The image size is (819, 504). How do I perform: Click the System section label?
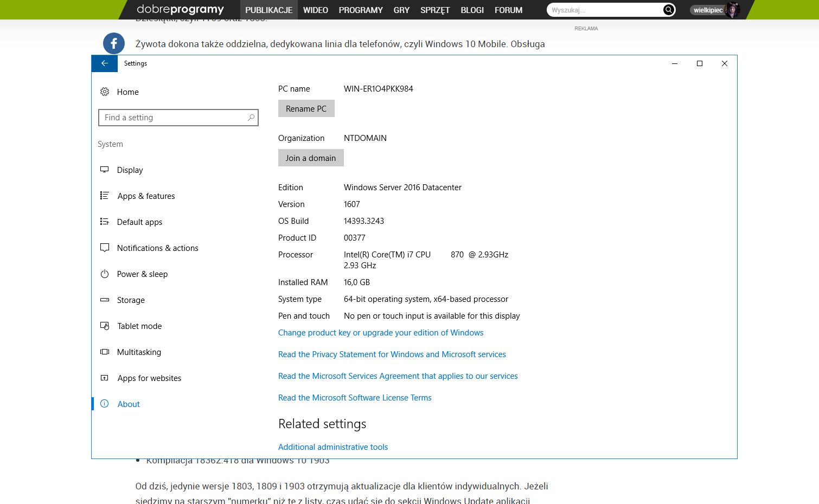pyautogui.click(x=110, y=144)
